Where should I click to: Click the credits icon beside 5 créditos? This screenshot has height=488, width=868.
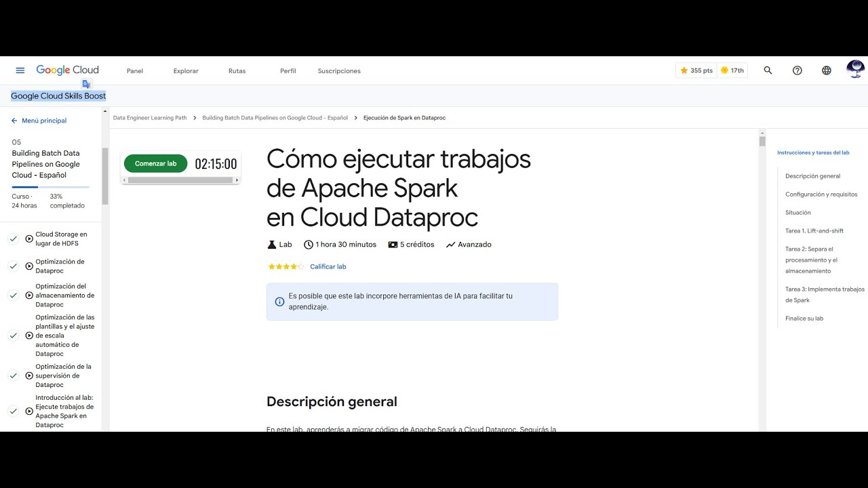coord(393,245)
